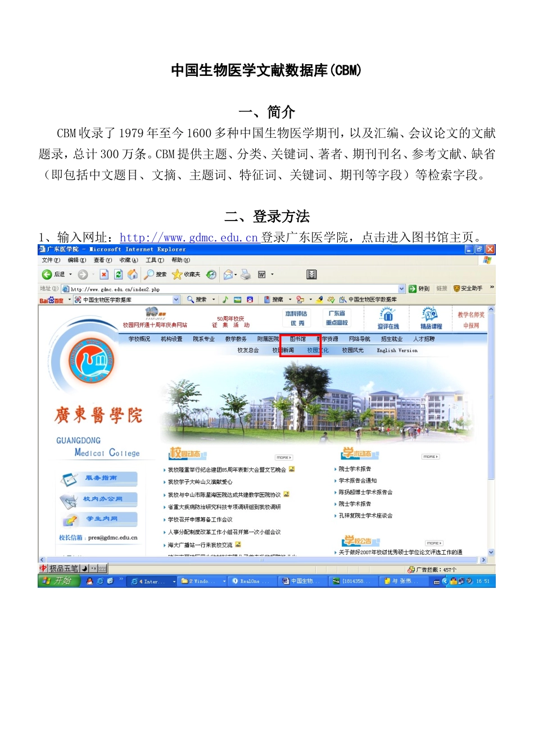This screenshot has height=756, width=534.
Task: Open the 帮助(H) menu
Action: coord(180,260)
